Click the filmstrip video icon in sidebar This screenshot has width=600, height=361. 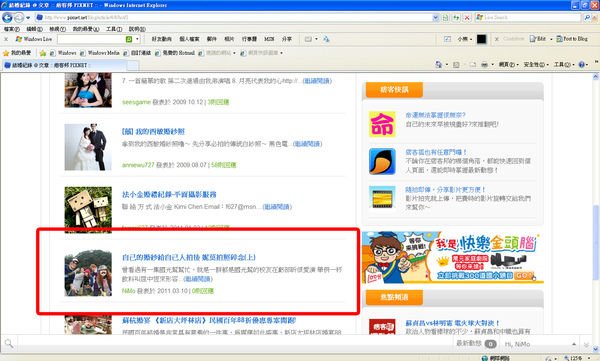(382, 198)
